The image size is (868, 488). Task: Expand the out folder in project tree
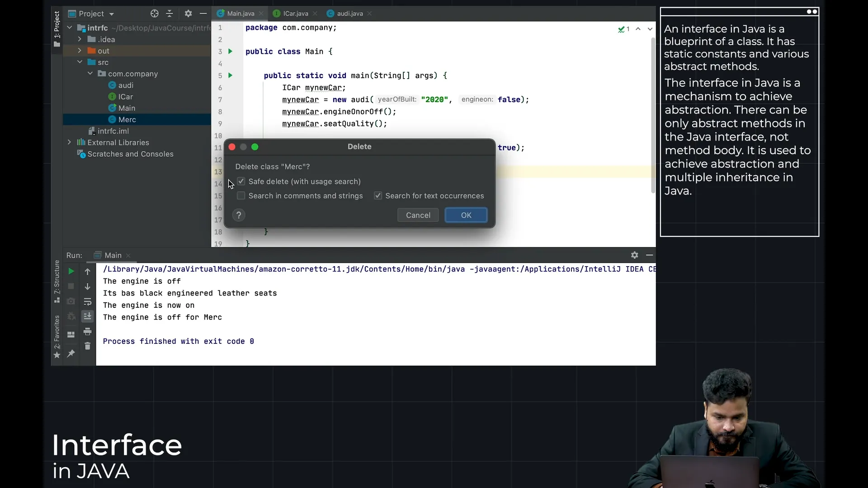point(80,51)
